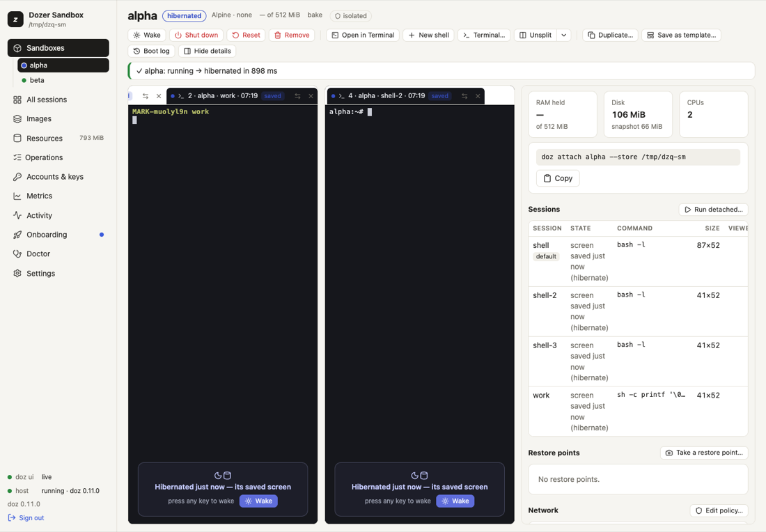Click the Duplicate... button
766x532 pixels.
(610, 36)
